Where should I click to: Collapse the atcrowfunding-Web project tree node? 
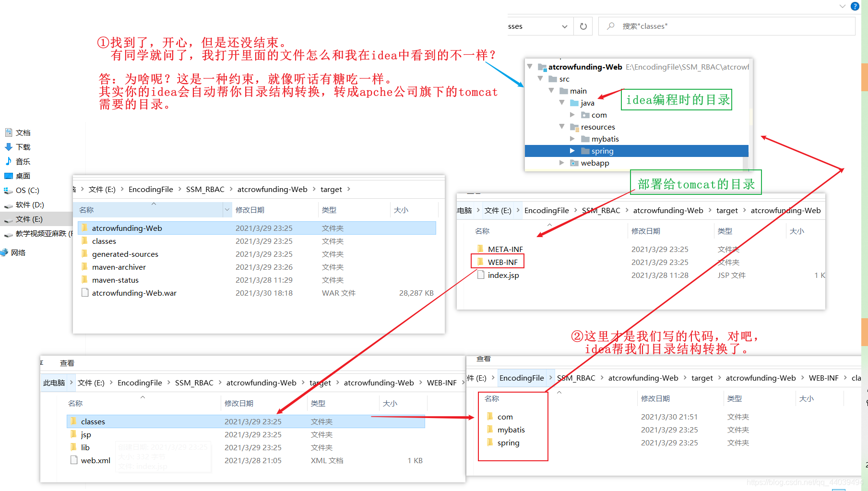pyautogui.click(x=530, y=67)
